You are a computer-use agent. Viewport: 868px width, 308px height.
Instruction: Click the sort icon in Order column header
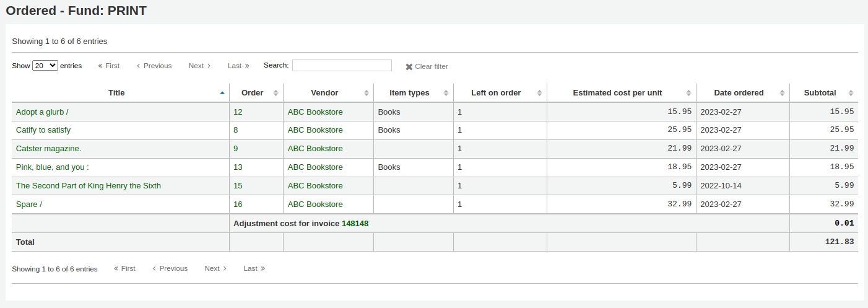click(x=276, y=93)
